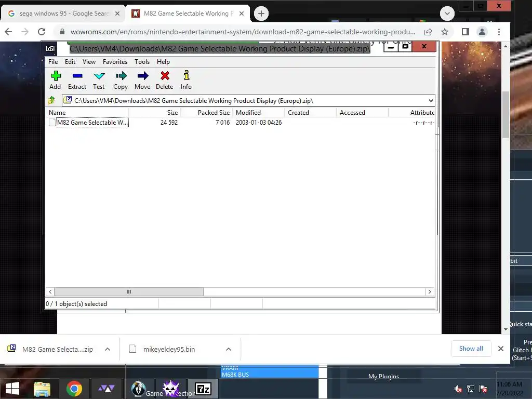
Task: Click 7-Zip icon in taskbar
Action: tap(203, 389)
